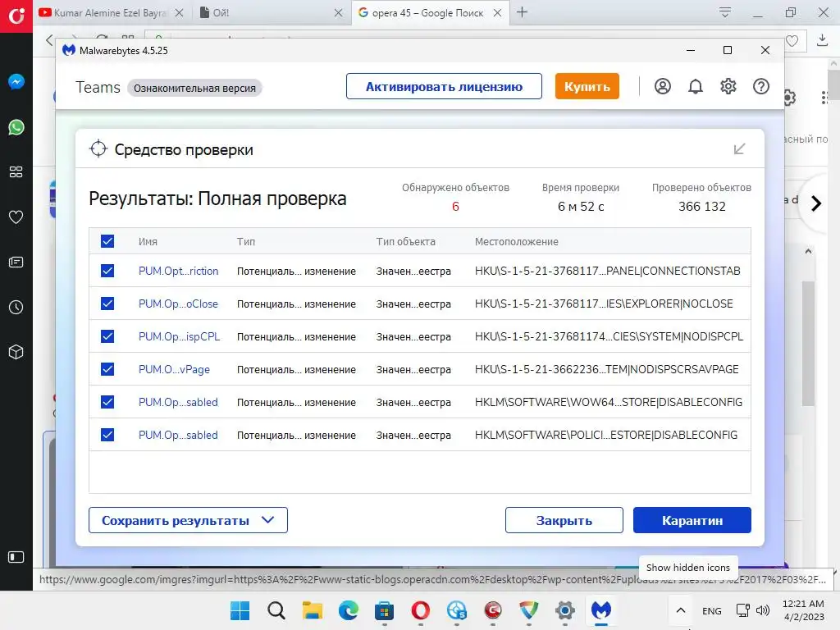Toggle select-all checkbox in table header
This screenshot has height=630, width=840.
click(107, 241)
